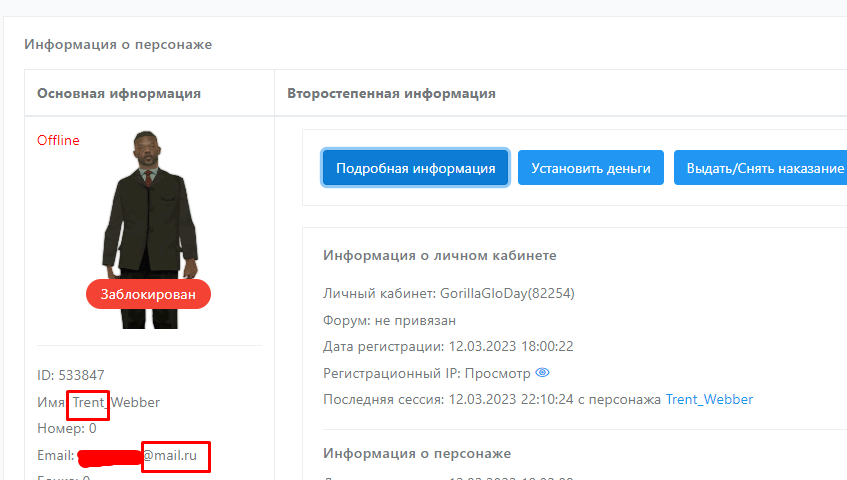
Task: Click the Второстепенная информация column header
Action: pos(391,93)
